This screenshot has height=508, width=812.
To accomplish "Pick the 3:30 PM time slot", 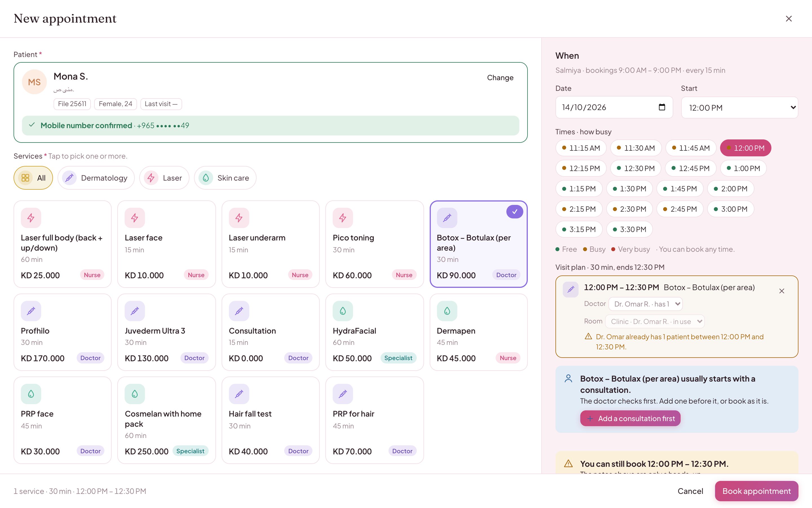I will (x=630, y=229).
